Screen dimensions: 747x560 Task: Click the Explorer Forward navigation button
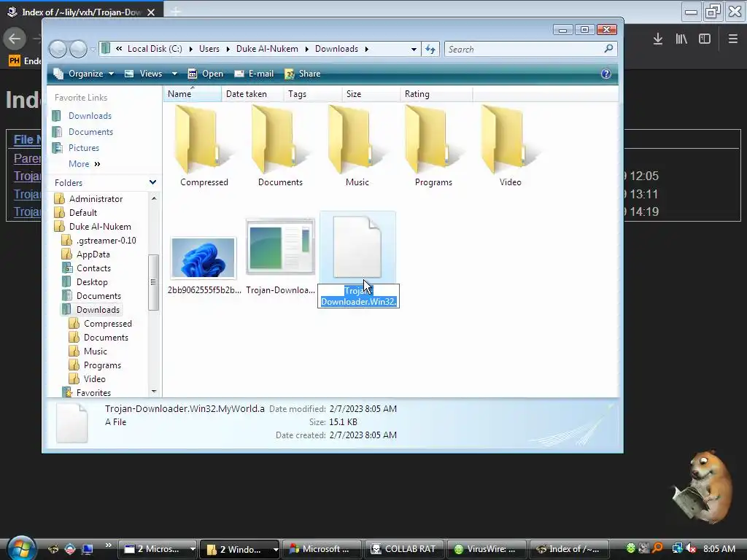[78, 49]
